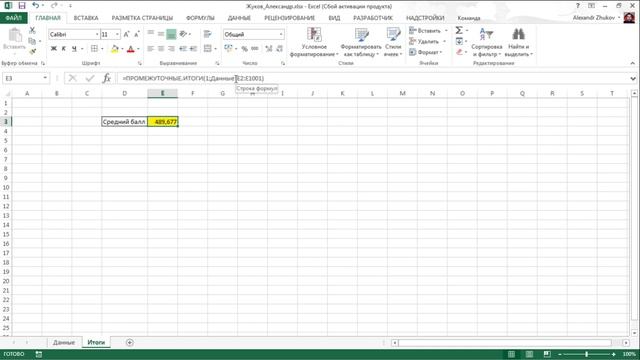The width and height of the screenshot is (640, 360).
Task: Click the Percent style icon
Action: (x=244, y=49)
